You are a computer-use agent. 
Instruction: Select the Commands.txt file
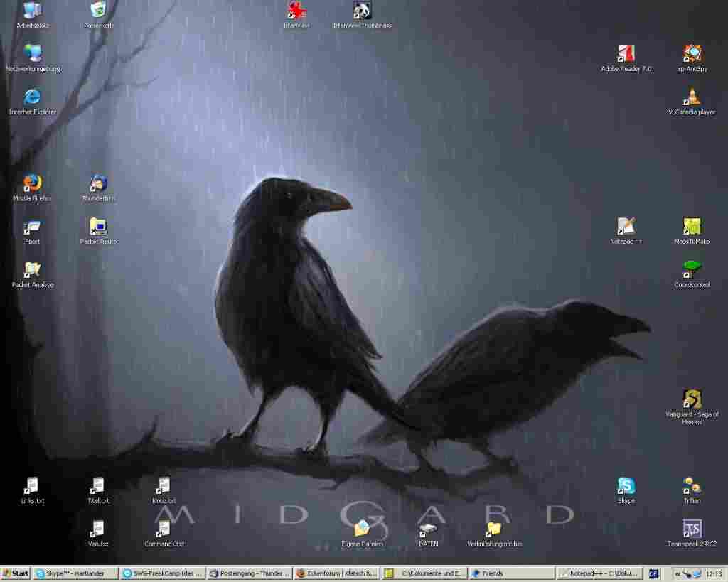tap(164, 529)
